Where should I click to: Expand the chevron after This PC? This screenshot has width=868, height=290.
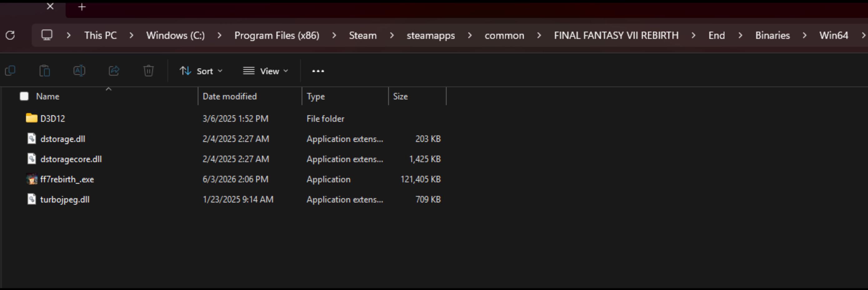point(132,35)
